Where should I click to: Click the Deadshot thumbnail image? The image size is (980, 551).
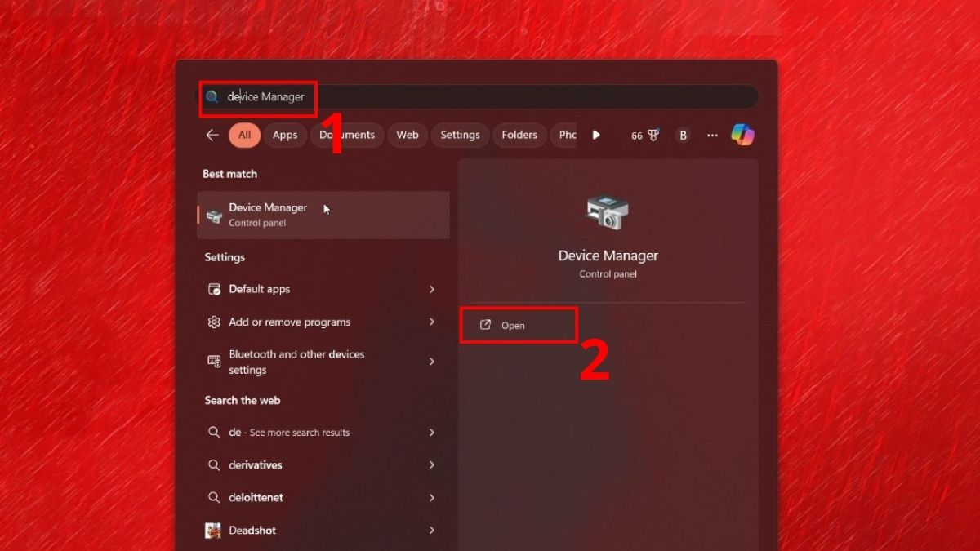(x=213, y=530)
